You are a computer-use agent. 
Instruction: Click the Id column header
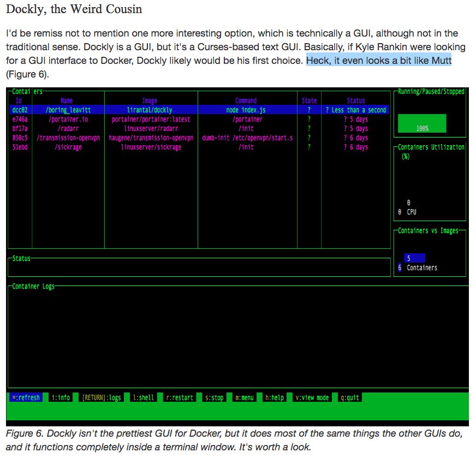(x=19, y=100)
